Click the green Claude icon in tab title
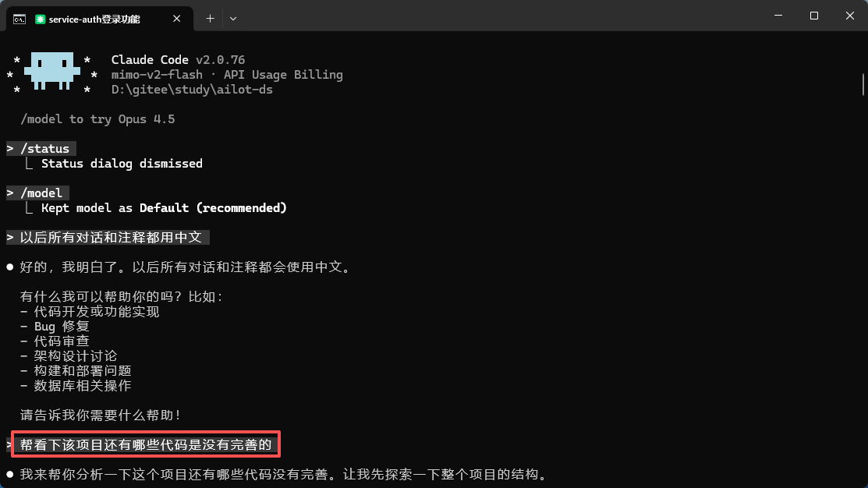The width and height of the screenshot is (868, 488). pos(40,19)
